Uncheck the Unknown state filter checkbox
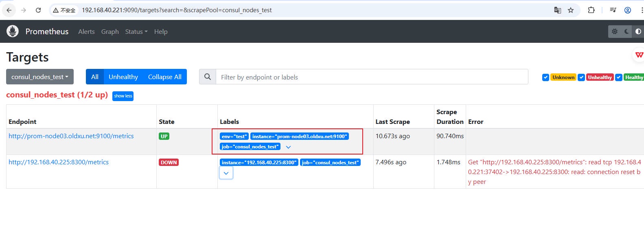 tap(545, 77)
